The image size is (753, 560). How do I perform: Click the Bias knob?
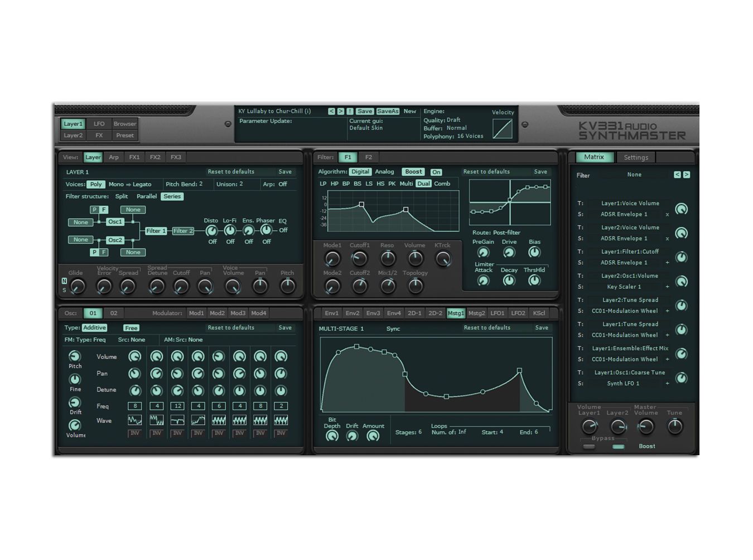point(534,252)
